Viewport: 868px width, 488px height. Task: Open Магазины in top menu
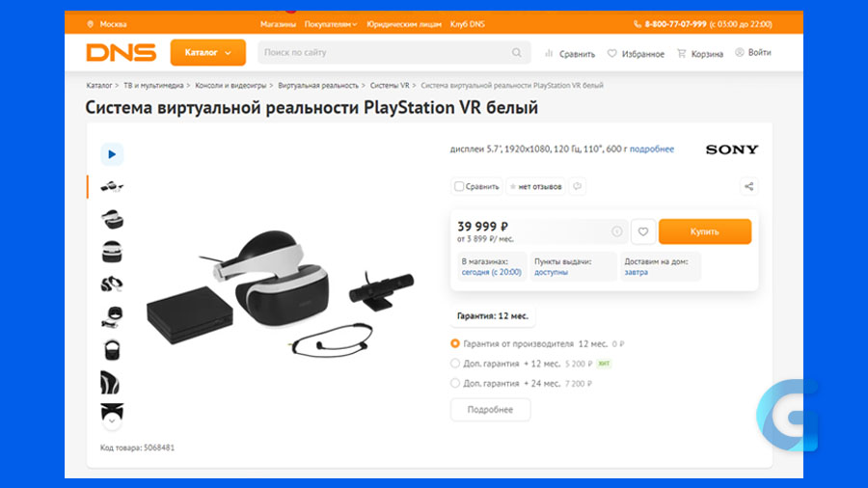click(278, 24)
